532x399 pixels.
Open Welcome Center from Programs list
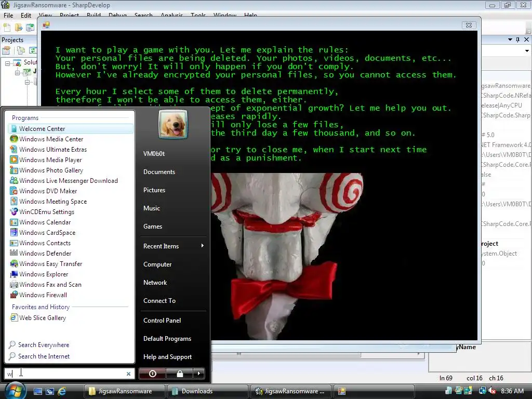coord(70,129)
